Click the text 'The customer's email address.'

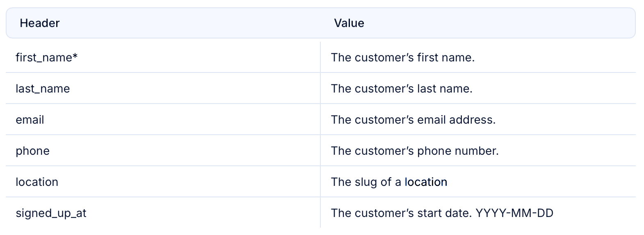pos(413,120)
